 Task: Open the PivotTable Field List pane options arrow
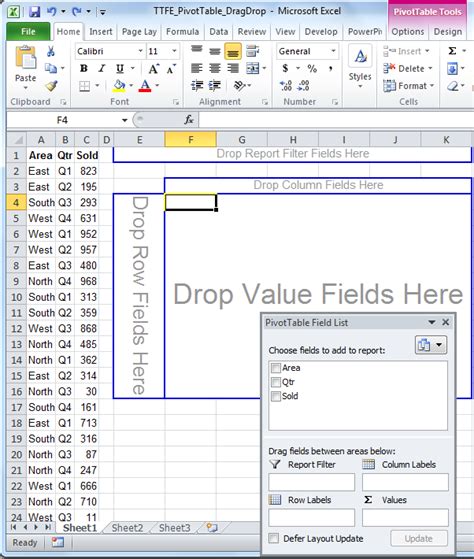(432, 322)
